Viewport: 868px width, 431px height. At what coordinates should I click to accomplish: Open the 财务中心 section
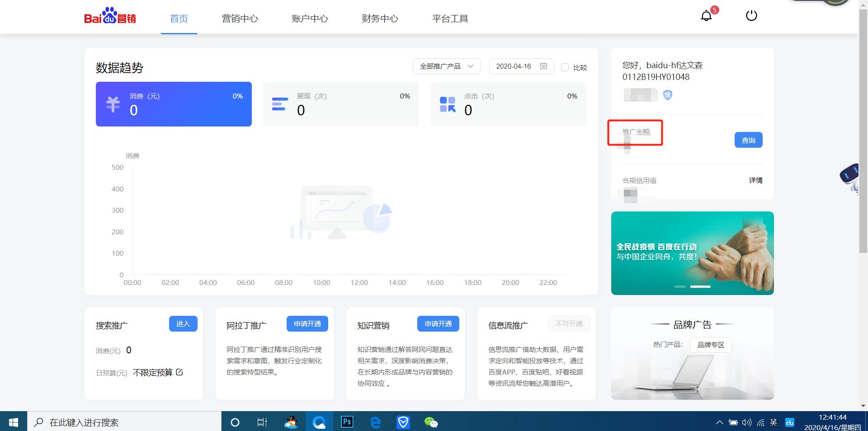point(380,19)
